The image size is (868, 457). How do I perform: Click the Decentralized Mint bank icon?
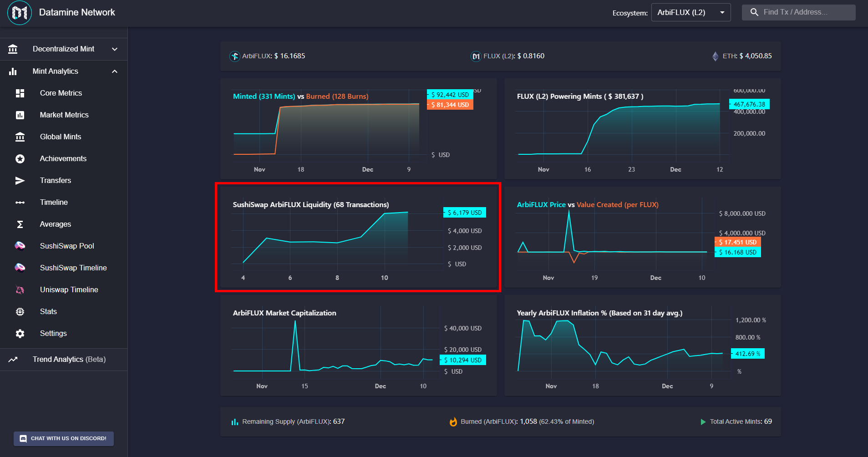click(13, 49)
